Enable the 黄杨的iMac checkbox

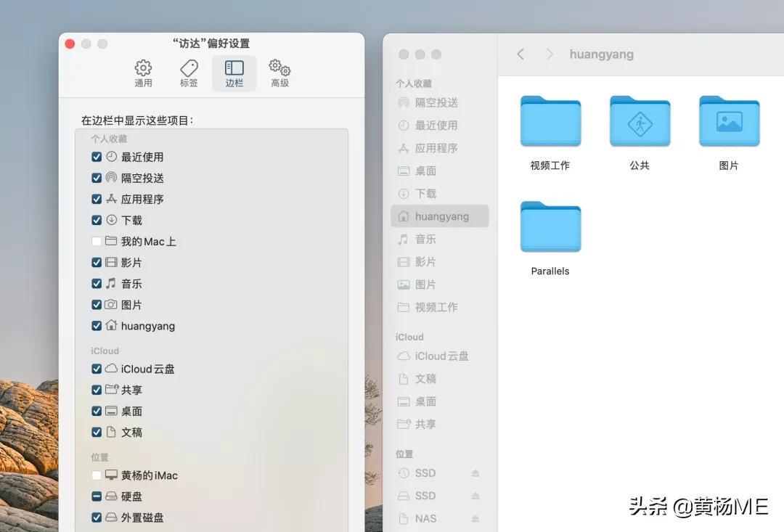pos(96,475)
